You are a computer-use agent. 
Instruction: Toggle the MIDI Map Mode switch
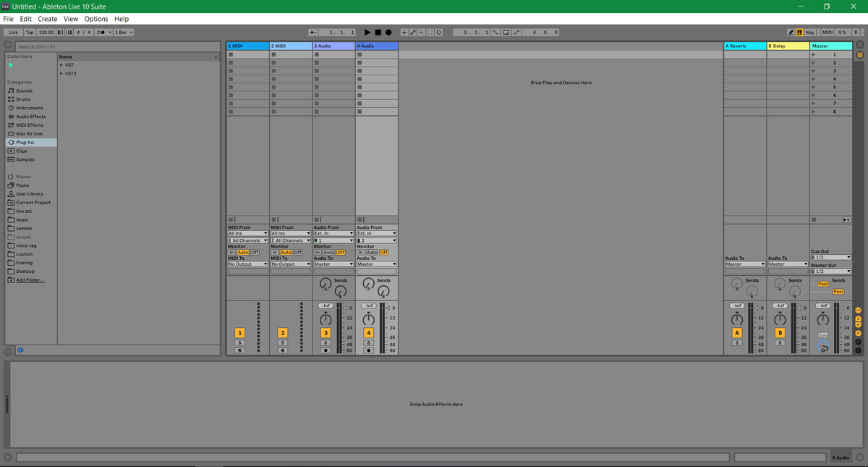coord(827,33)
